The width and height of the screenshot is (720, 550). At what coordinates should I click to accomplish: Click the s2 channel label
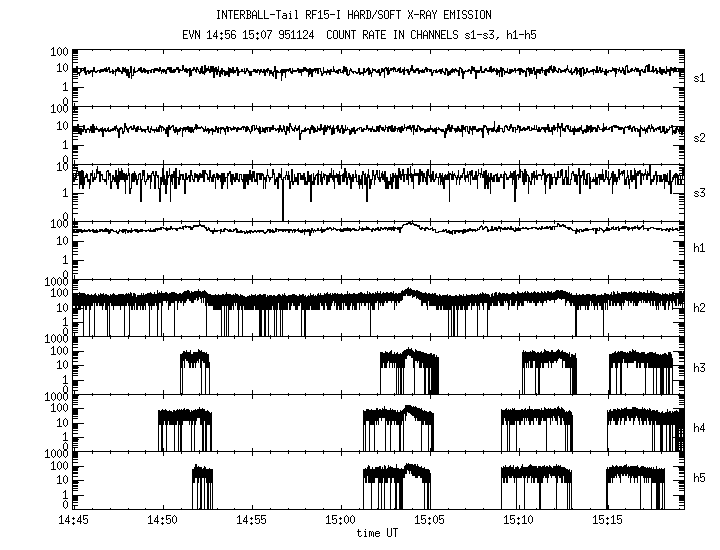click(x=699, y=138)
